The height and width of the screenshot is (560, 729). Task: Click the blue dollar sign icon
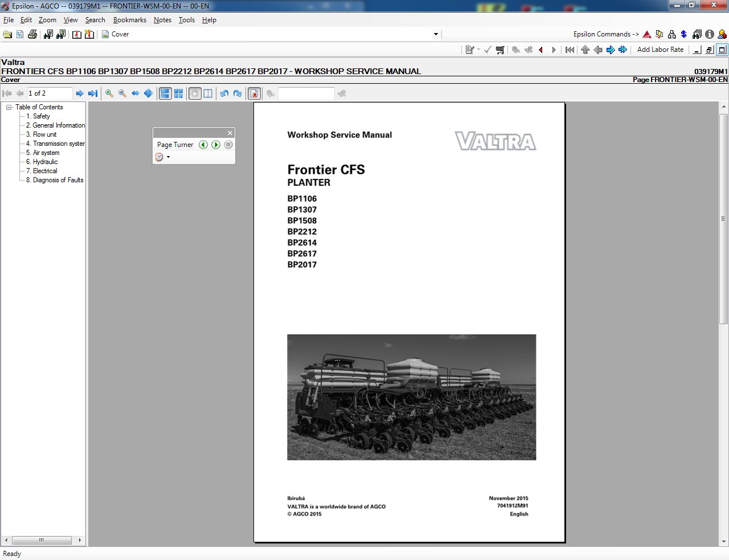pyautogui.click(x=684, y=34)
